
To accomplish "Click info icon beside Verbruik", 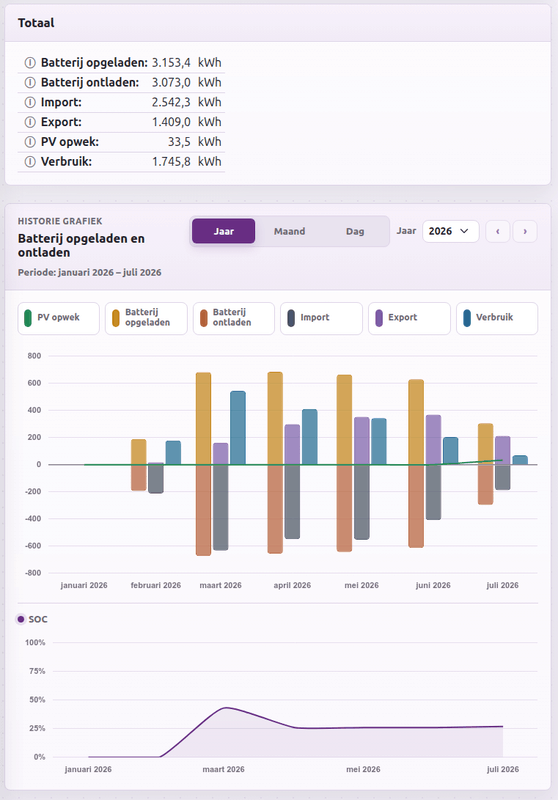I will (x=30, y=162).
